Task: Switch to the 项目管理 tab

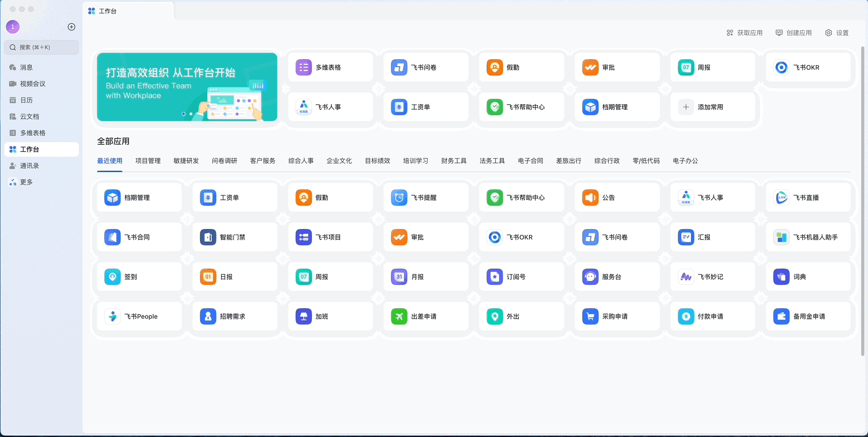Action: point(148,161)
